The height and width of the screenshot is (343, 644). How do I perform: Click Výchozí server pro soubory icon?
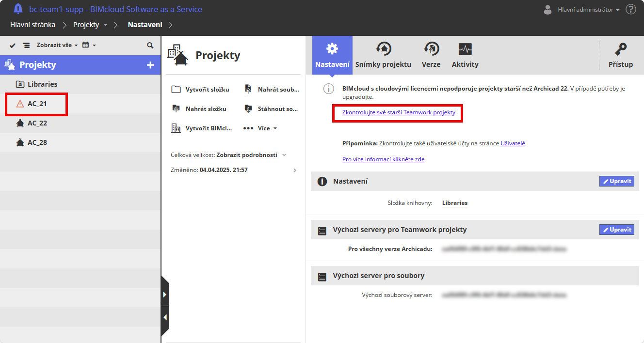[x=322, y=277]
